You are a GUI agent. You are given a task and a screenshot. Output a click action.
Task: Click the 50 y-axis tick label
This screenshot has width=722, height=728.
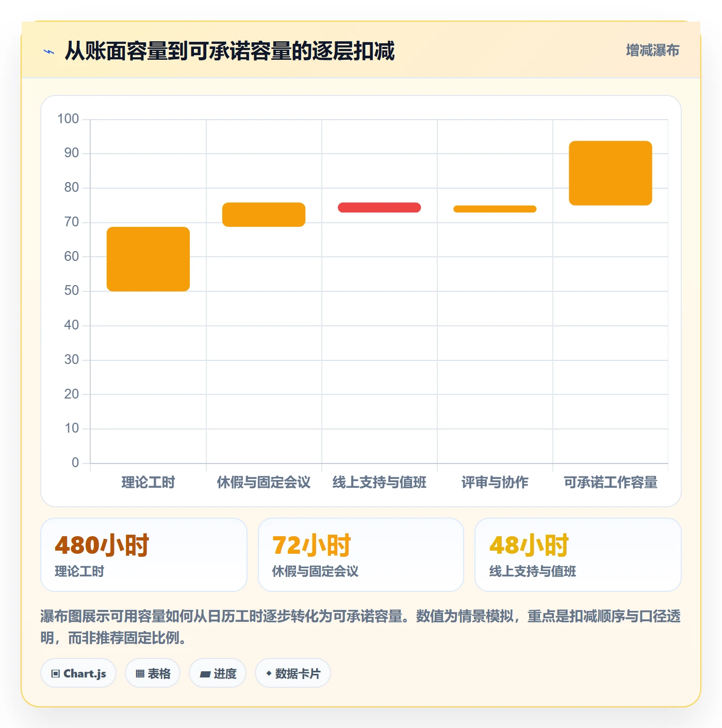(x=72, y=290)
